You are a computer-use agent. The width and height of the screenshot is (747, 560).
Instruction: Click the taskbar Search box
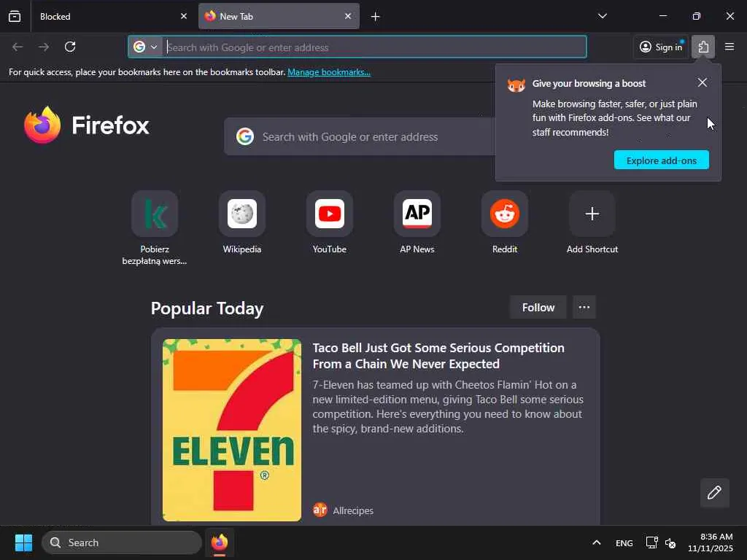[x=122, y=542]
